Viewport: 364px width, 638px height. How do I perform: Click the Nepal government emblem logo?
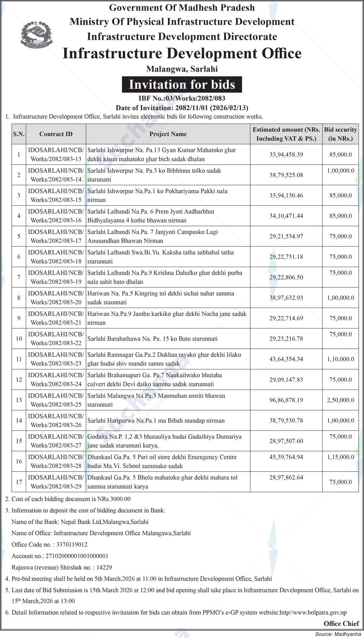[36, 35]
